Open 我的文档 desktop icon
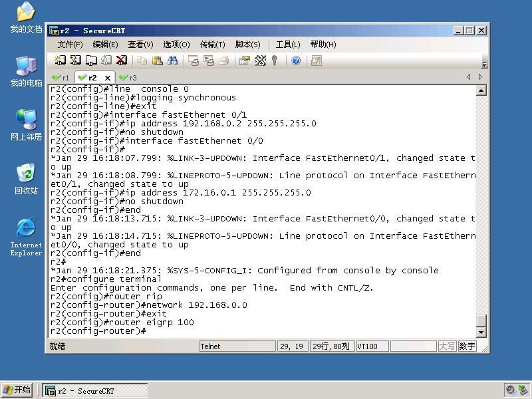Viewport: 532px width, 399px height. tap(26, 17)
